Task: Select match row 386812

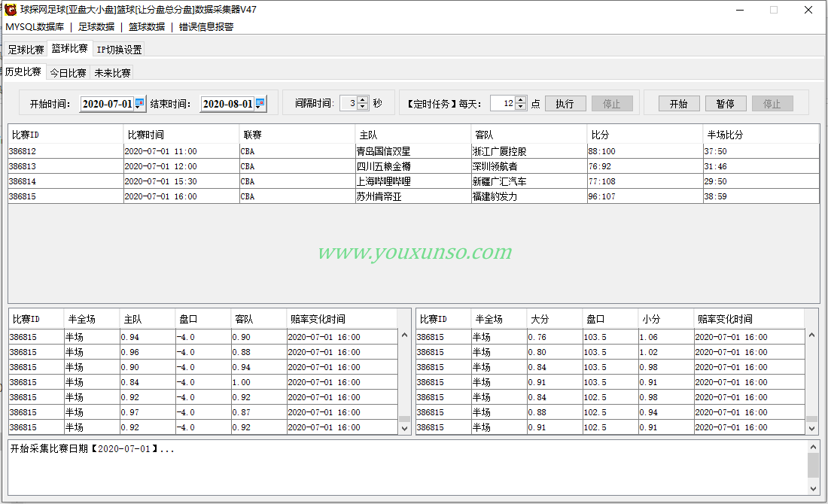Action: pyautogui.click(x=413, y=151)
